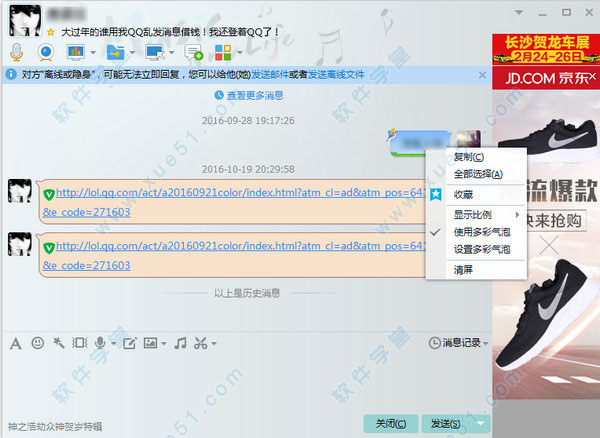
Task: Expand the send options arrow beside 发送
Action: point(481,423)
